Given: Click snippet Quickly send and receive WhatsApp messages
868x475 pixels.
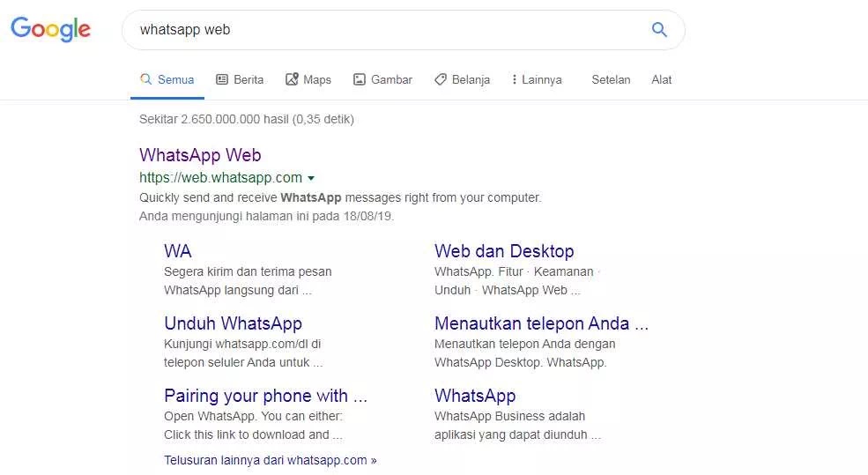Looking at the screenshot, I should 340,197.
